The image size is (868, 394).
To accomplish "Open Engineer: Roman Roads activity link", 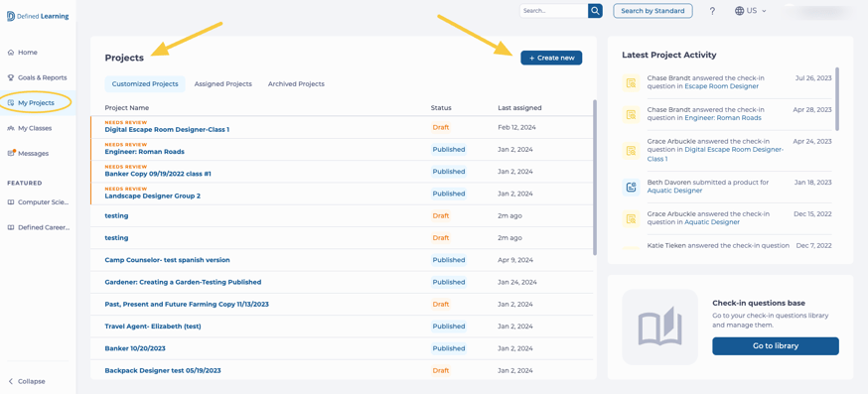I will click(x=723, y=118).
